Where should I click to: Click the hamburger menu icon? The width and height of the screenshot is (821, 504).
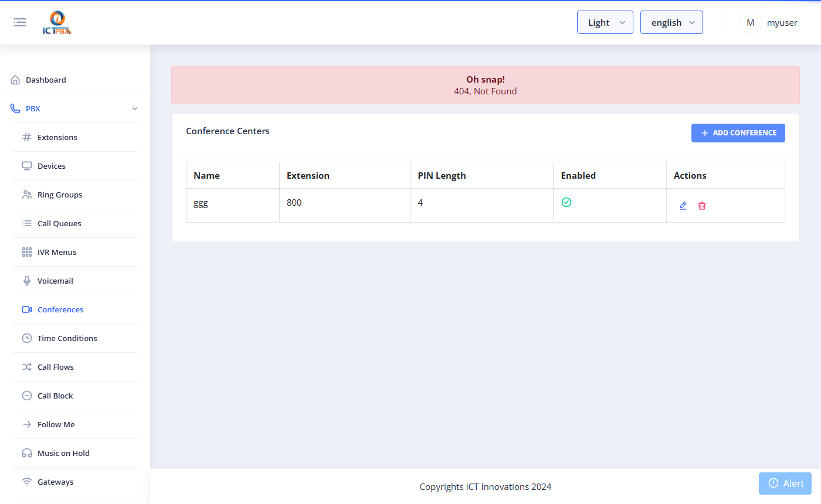pos(20,22)
